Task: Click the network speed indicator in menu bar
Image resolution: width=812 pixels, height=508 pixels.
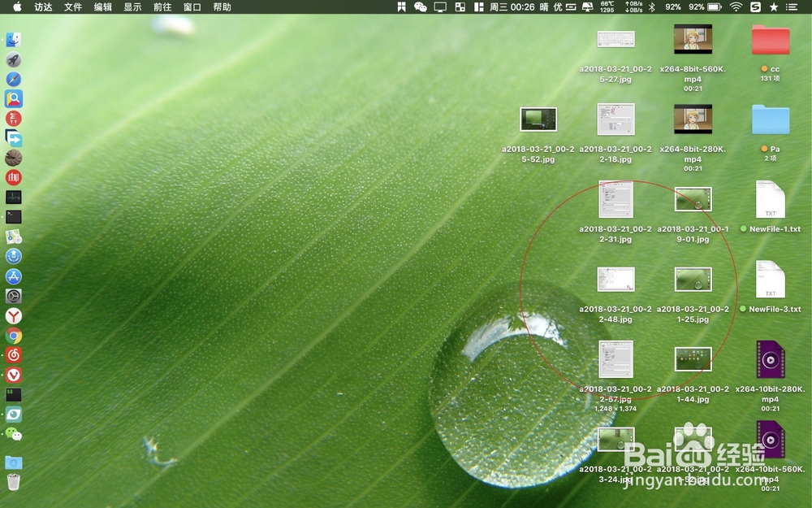Action: [x=633, y=7]
